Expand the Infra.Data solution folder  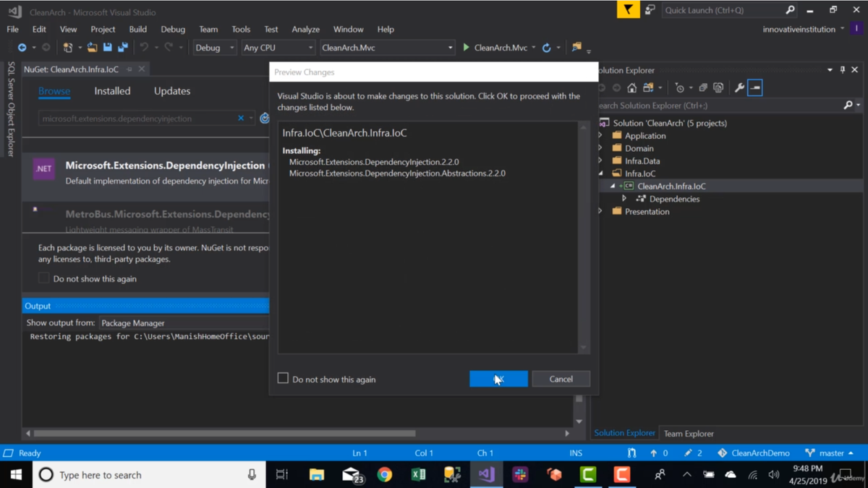[600, 161]
